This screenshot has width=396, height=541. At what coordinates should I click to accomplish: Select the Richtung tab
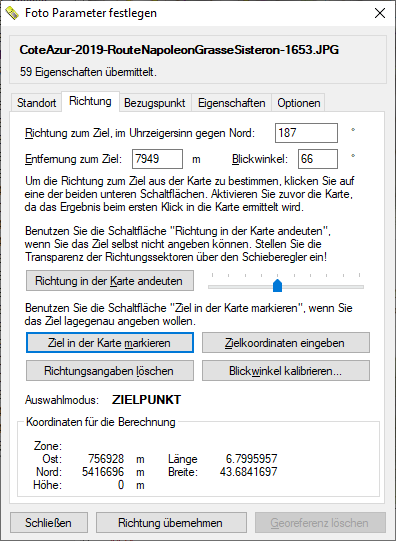(90, 101)
